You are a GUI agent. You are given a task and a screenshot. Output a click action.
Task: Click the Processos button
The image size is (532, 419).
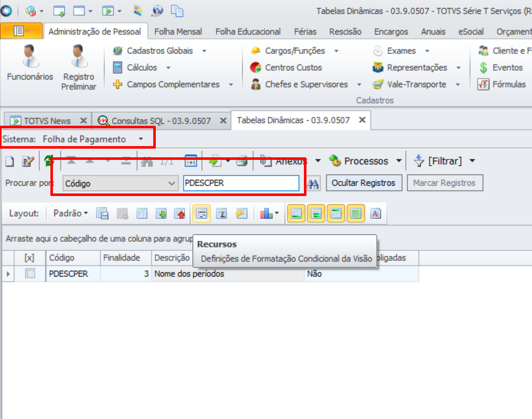(359, 161)
